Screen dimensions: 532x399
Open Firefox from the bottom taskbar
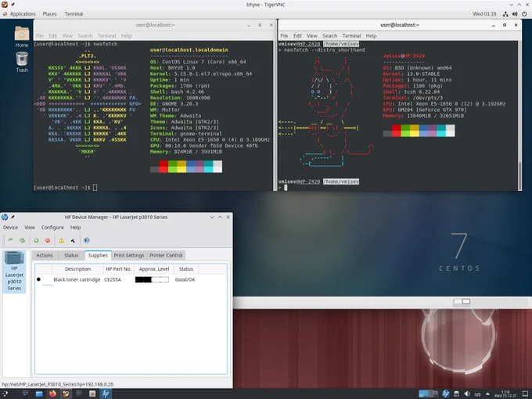click(52, 394)
